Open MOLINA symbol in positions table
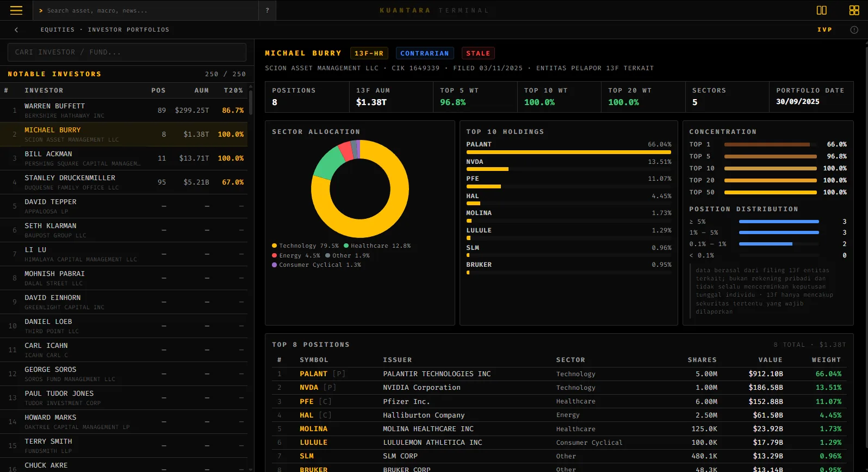868x472 pixels. [313, 429]
